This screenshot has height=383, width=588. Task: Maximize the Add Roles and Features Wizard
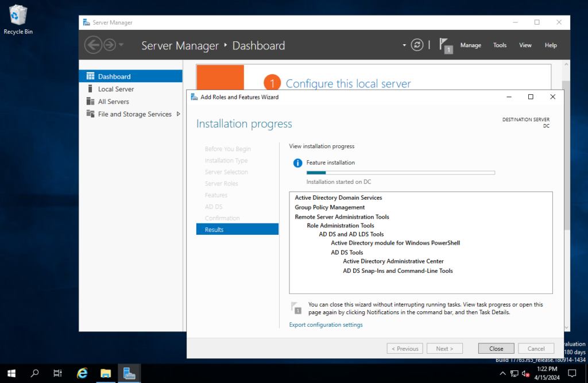[531, 97]
